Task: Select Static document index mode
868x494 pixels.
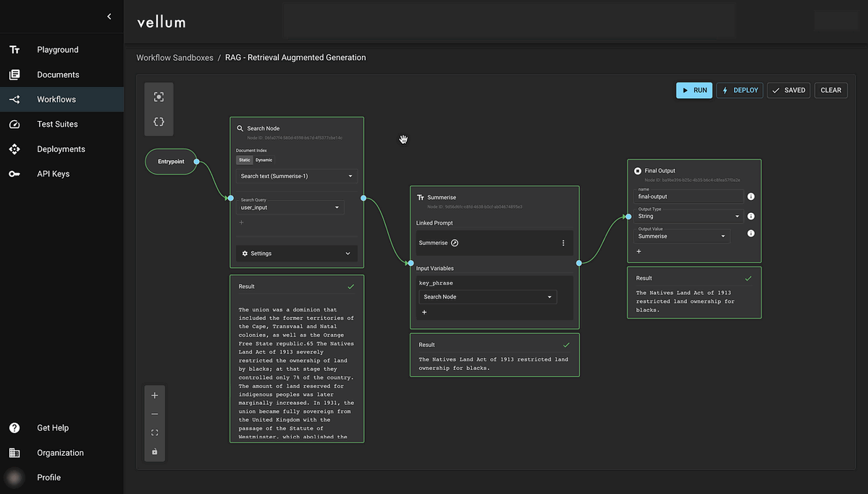Action: 244,160
